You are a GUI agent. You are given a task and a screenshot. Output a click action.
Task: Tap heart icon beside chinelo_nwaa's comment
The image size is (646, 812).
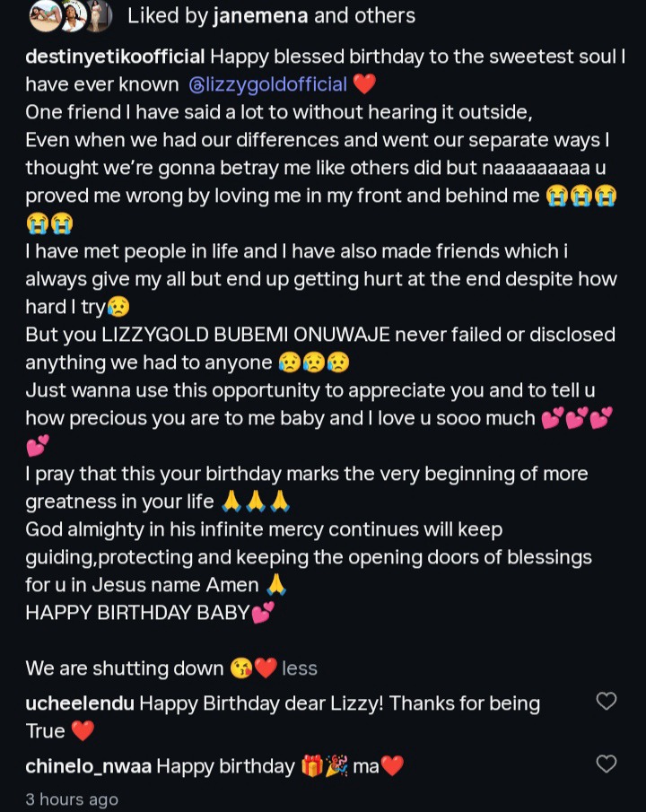click(607, 764)
